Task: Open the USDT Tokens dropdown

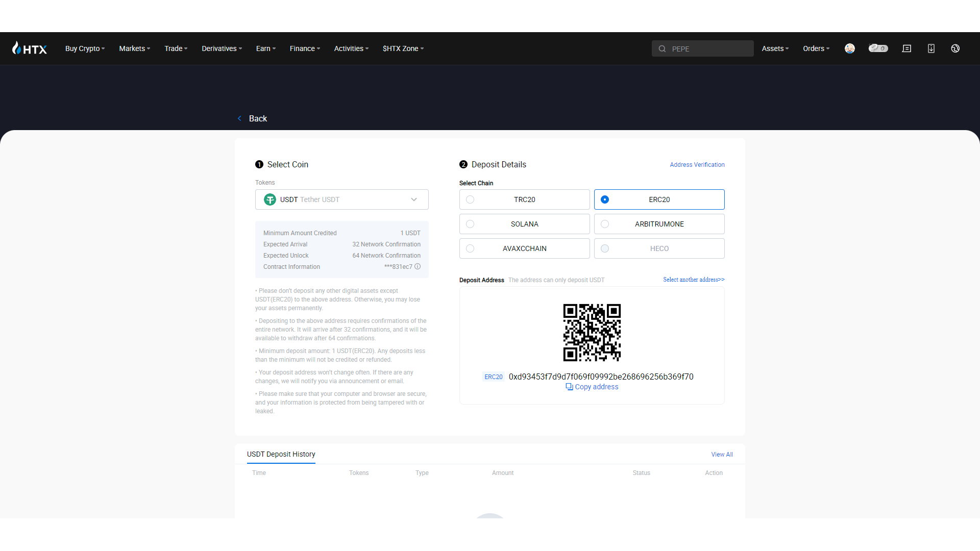Action: 342,199
